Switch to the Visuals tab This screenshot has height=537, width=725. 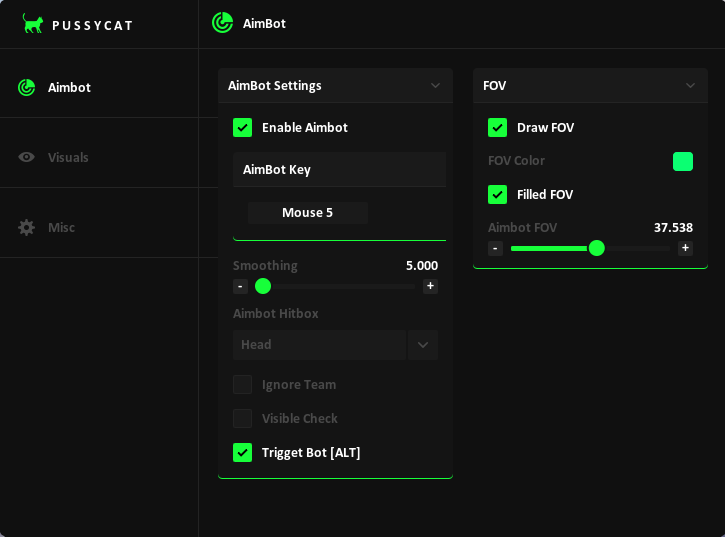tap(68, 158)
